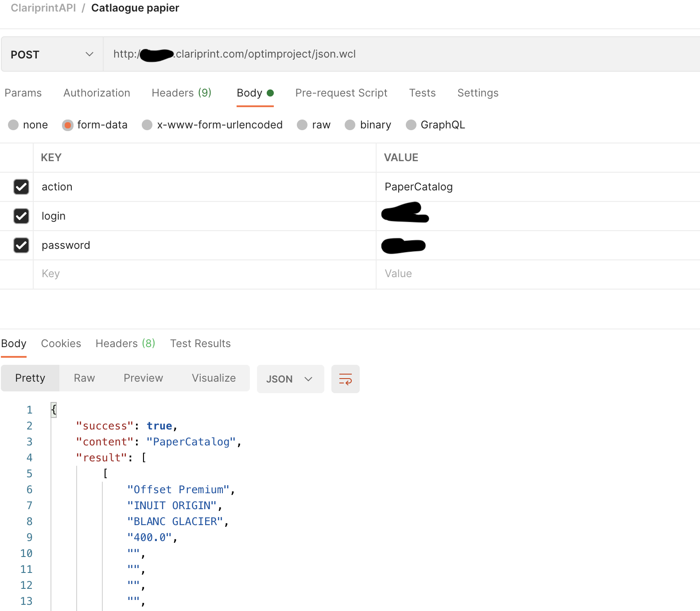
Task: Open the Pre-request Script tab
Action: (341, 93)
